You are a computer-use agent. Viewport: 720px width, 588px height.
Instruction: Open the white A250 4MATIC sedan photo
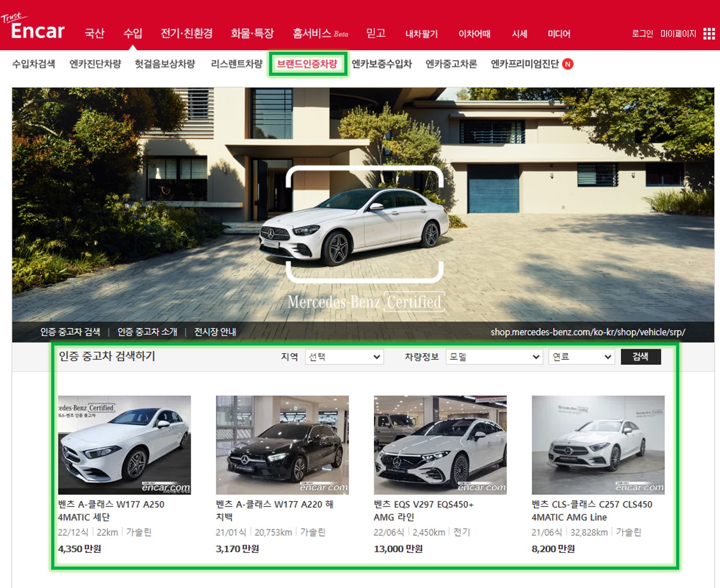pos(124,445)
